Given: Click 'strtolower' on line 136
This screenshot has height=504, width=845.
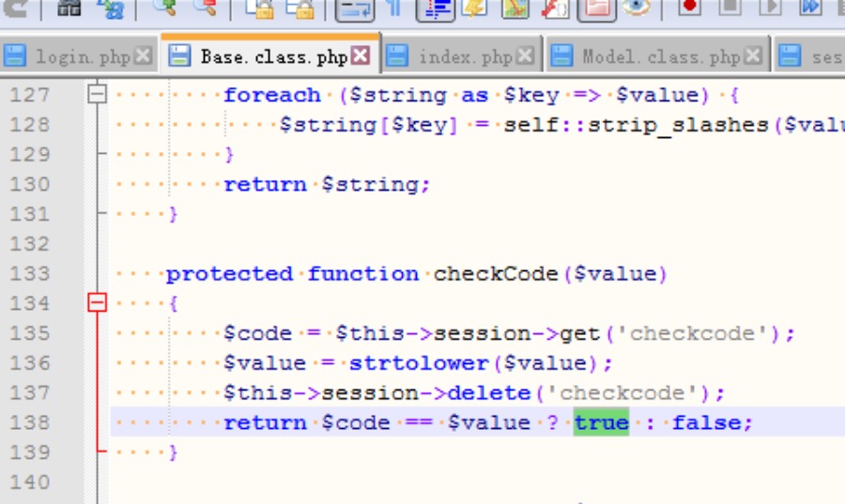Looking at the screenshot, I should [419, 363].
